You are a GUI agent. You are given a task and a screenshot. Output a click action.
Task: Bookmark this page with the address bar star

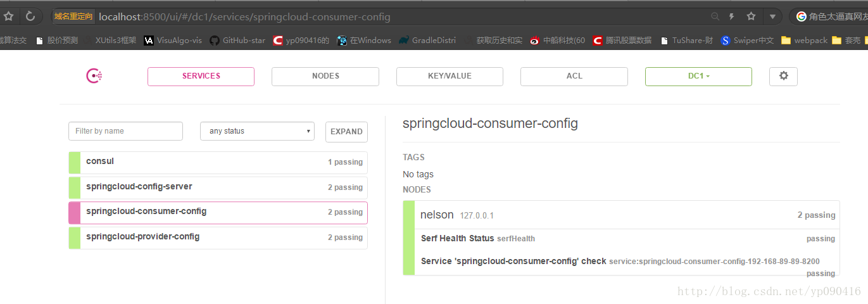[x=751, y=16]
